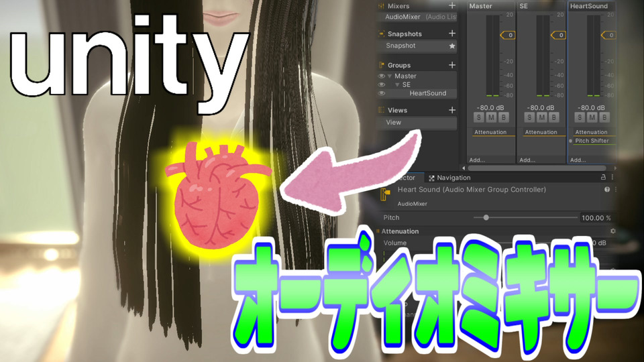
Task: Solo the Master channel with S button
Action: [x=478, y=117]
